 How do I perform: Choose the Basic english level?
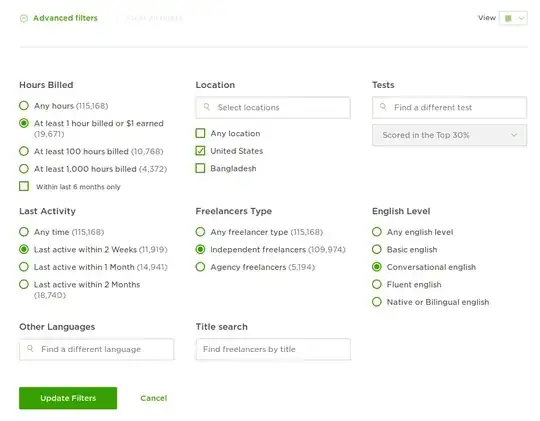[x=377, y=249]
